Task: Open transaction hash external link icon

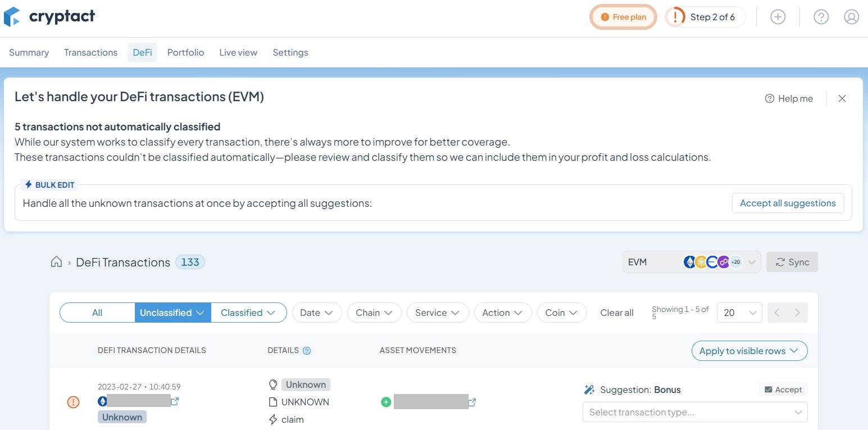Action: pyautogui.click(x=175, y=401)
